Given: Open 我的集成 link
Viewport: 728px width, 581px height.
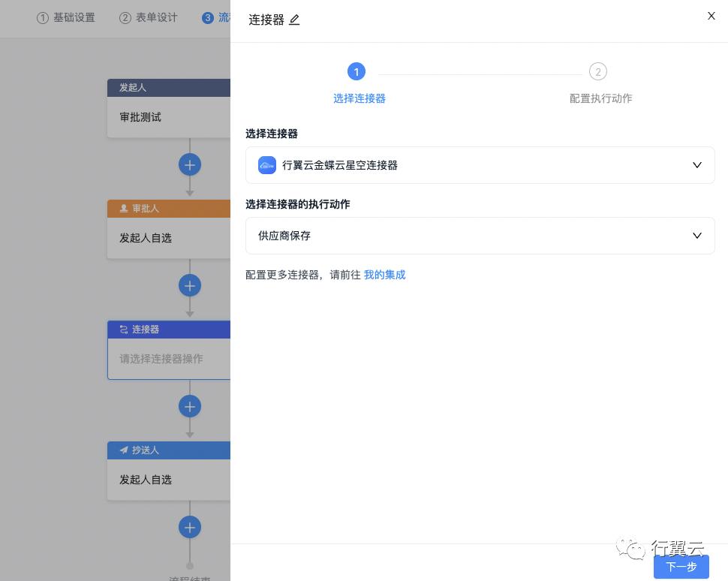Looking at the screenshot, I should pyautogui.click(x=384, y=275).
